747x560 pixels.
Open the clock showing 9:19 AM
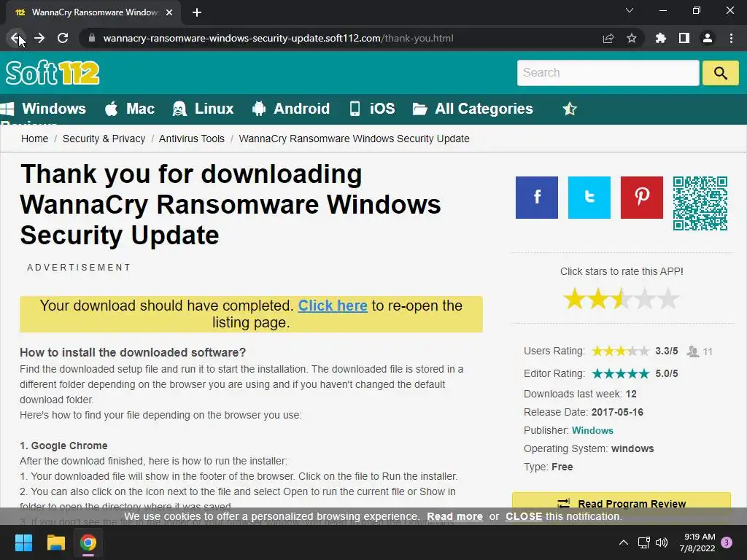pyautogui.click(x=697, y=542)
